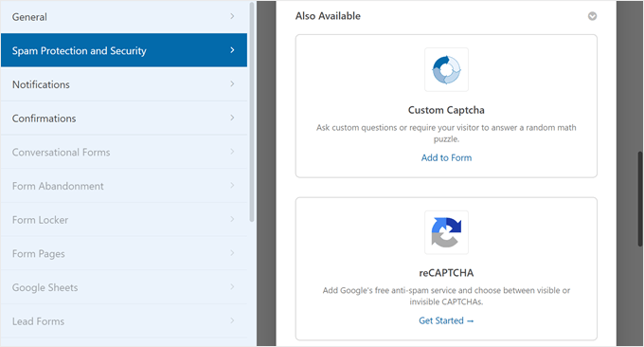The height and width of the screenshot is (347, 644).
Task: Open Form Locker settings
Action: [x=124, y=220]
